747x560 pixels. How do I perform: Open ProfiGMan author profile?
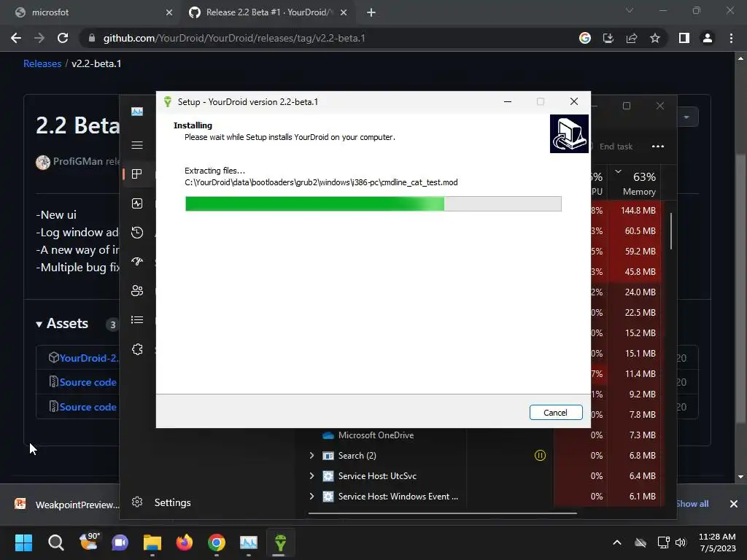click(77, 161)
